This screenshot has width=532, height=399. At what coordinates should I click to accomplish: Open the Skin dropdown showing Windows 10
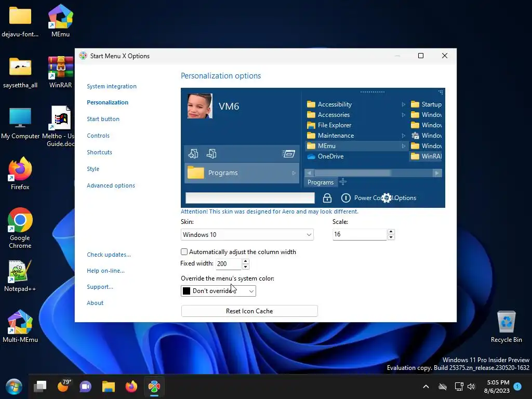(x=247, y=234)
